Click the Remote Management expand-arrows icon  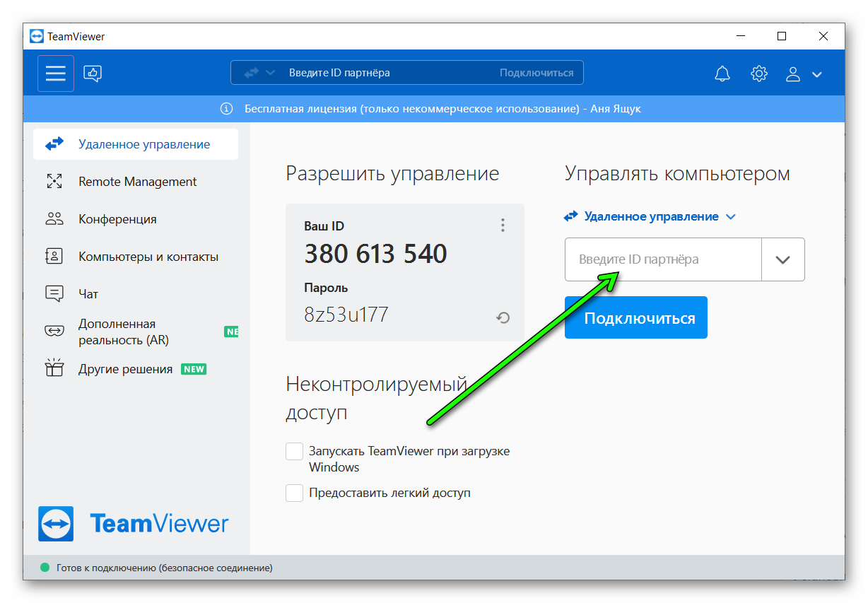(x=54, y=182)
